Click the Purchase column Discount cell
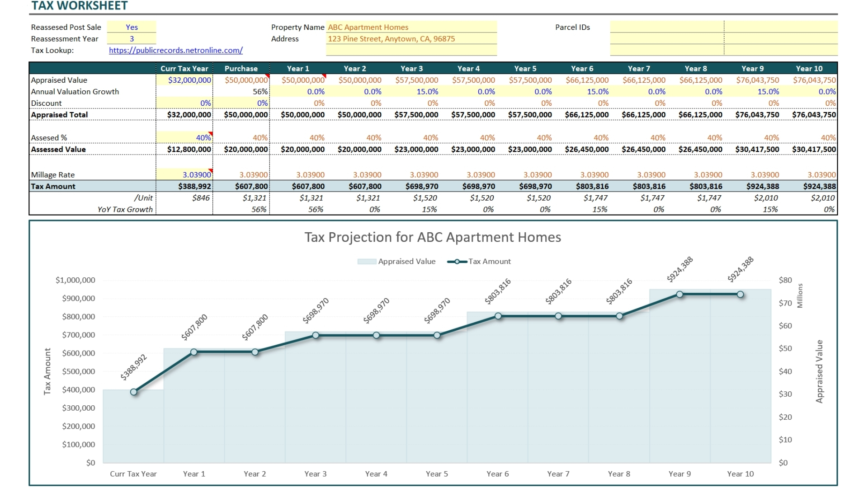This screenshot has height=488, width=868. (x=241, y=103)
